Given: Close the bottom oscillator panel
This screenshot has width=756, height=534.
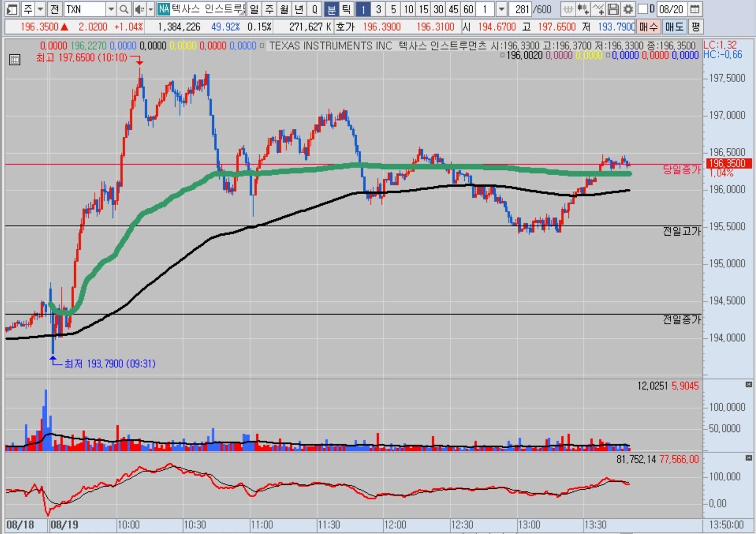Looking at the screenshot, I should pos(749,458).
